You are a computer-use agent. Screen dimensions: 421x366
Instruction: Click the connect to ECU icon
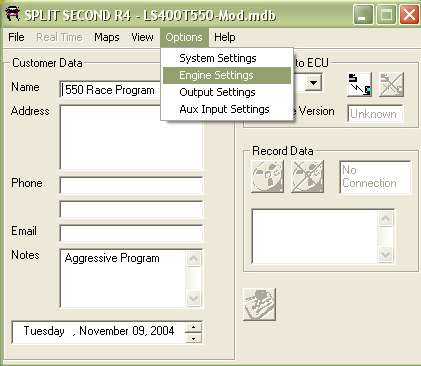click(359, 84)
